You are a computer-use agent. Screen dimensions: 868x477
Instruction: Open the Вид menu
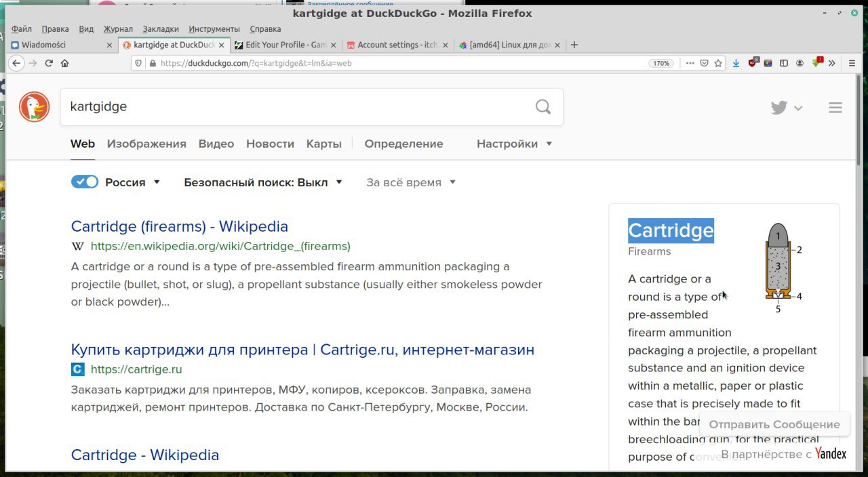(86, 29)
